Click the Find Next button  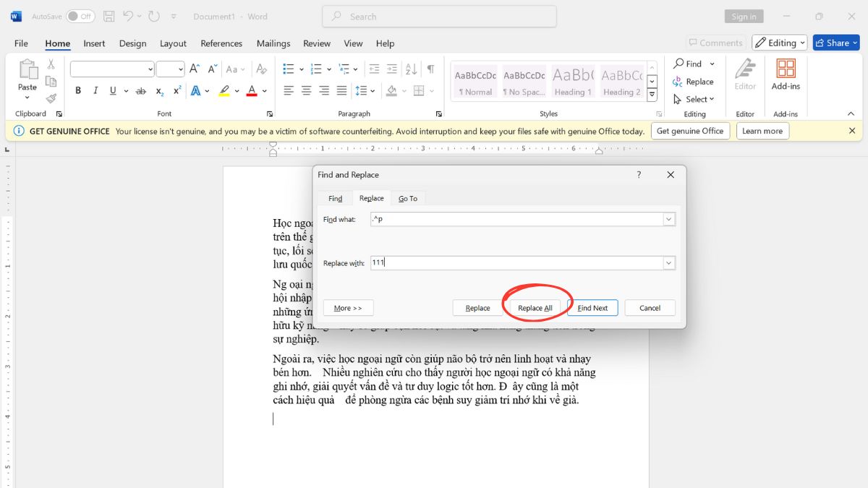click(x=592, y=308)
